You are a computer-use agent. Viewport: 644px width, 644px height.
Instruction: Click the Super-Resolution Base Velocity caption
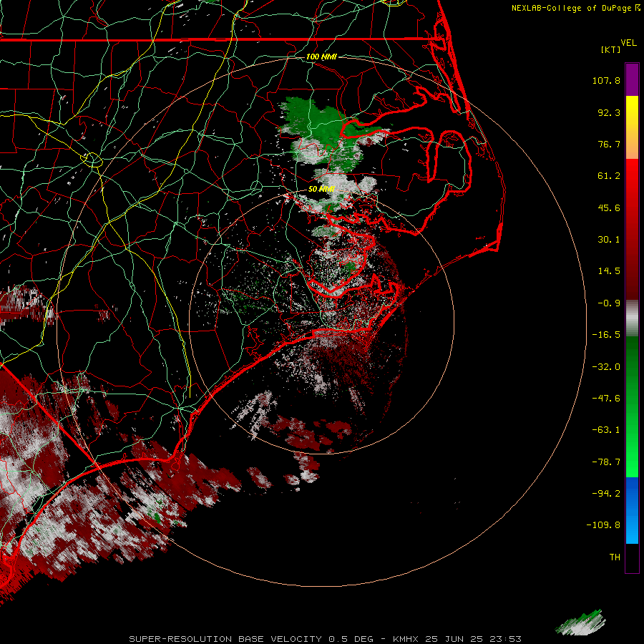tap(326, 639)
